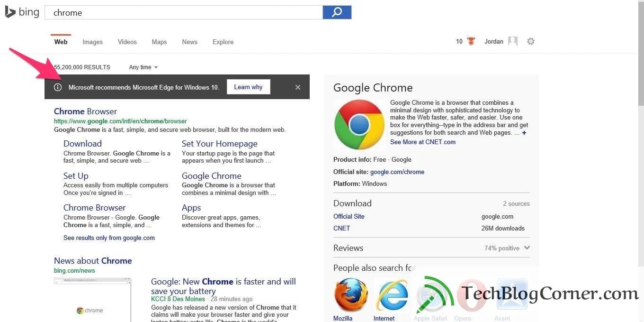Switch to the News tab
Image resolution: width=644 pixels, height=322 pixels.
pos(189,42)
